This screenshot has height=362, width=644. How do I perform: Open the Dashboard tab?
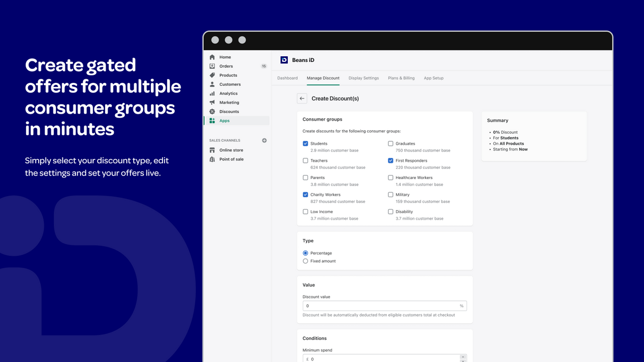coord(287,78)
